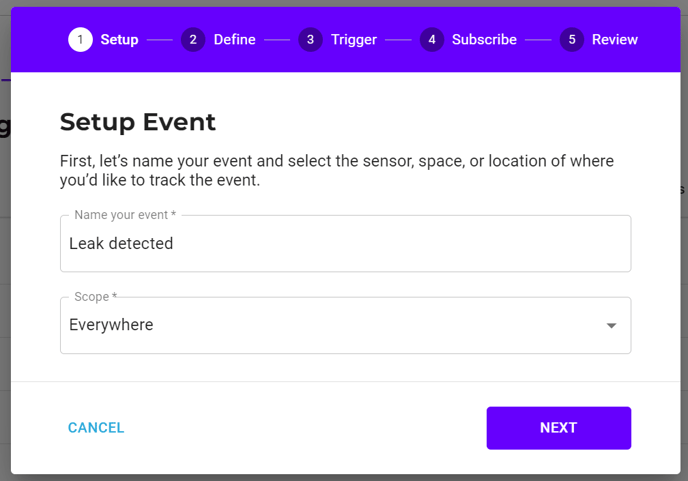The height and width of the screenshot is (481, 688).
Task: Click the "Scope *" field label
Action: [x=96, y=297]
